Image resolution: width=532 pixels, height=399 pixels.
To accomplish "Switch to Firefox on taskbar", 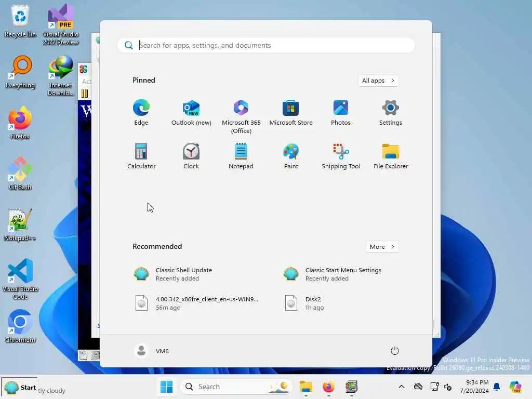I will pyautogui.click(x=328, y=387).
